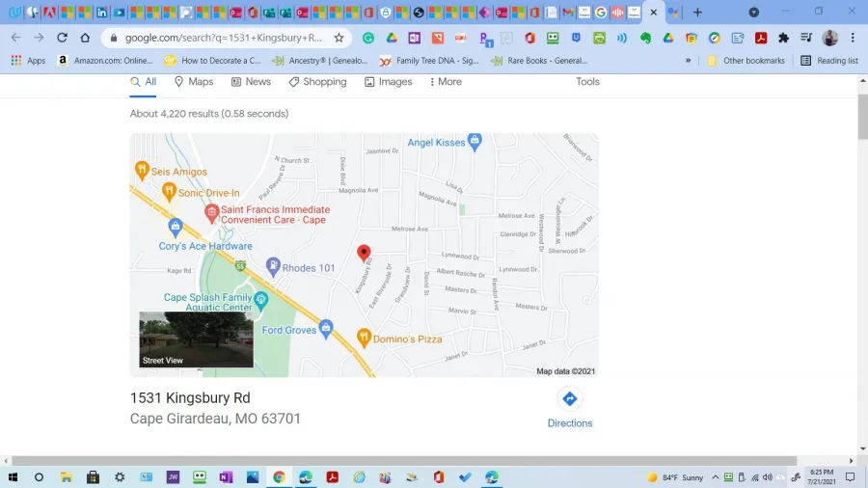This screenshot has height=488, width=868.
Task: Click the Grammarly extension icon
Action: 368,38
